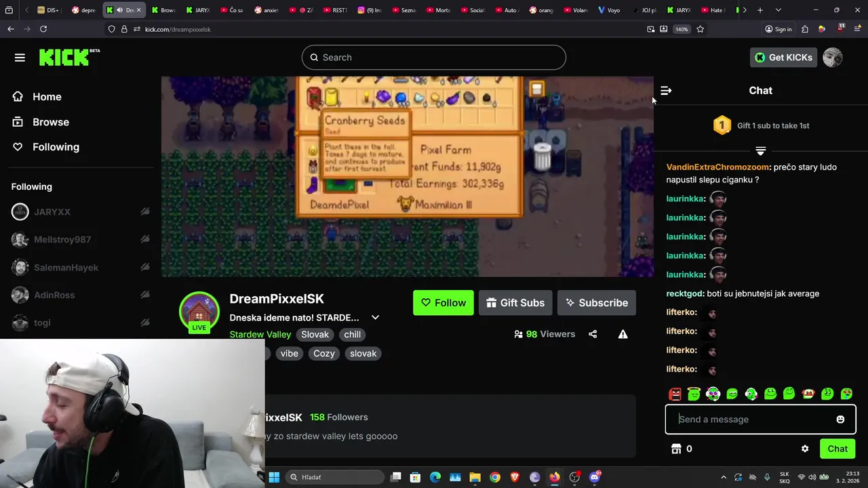
Task: Select the chill tag
Action: click(x=353, y=334)
